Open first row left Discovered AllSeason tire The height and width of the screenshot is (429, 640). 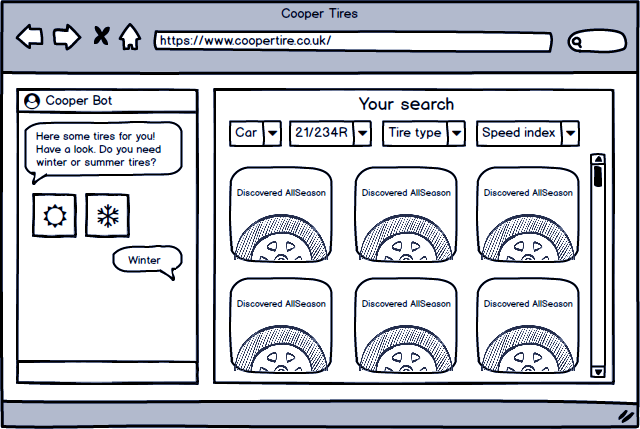[x=281, y=214]
